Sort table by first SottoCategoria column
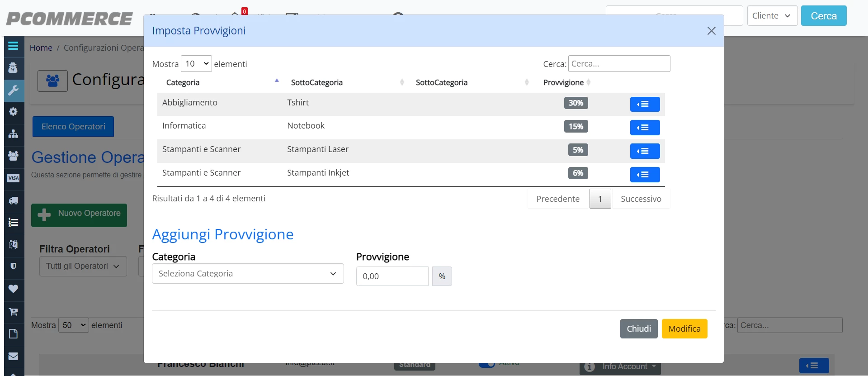Viewport: 868px width, 376px height. 344,82
